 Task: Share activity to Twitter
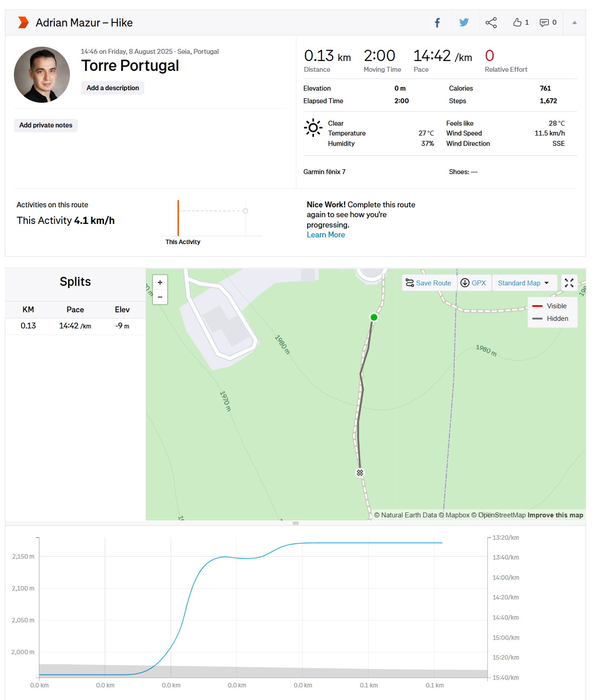click(x=464, y=22)
